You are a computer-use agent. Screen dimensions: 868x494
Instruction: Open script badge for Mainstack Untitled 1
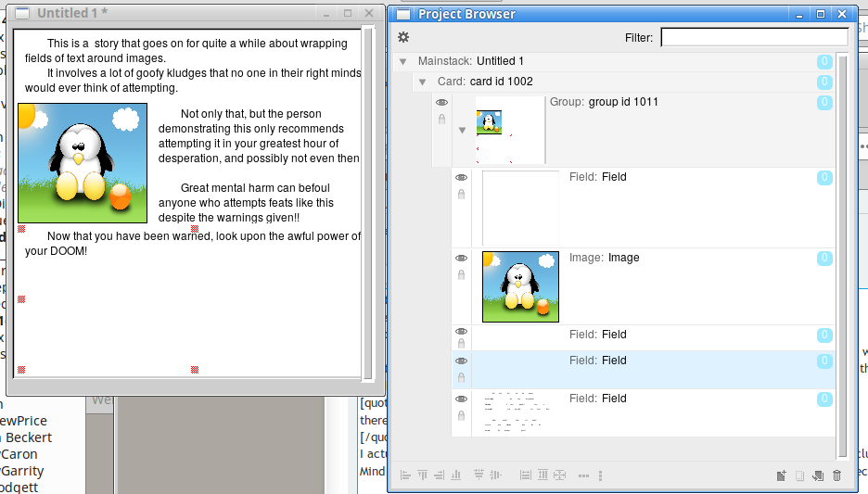(x=824, y=61)
